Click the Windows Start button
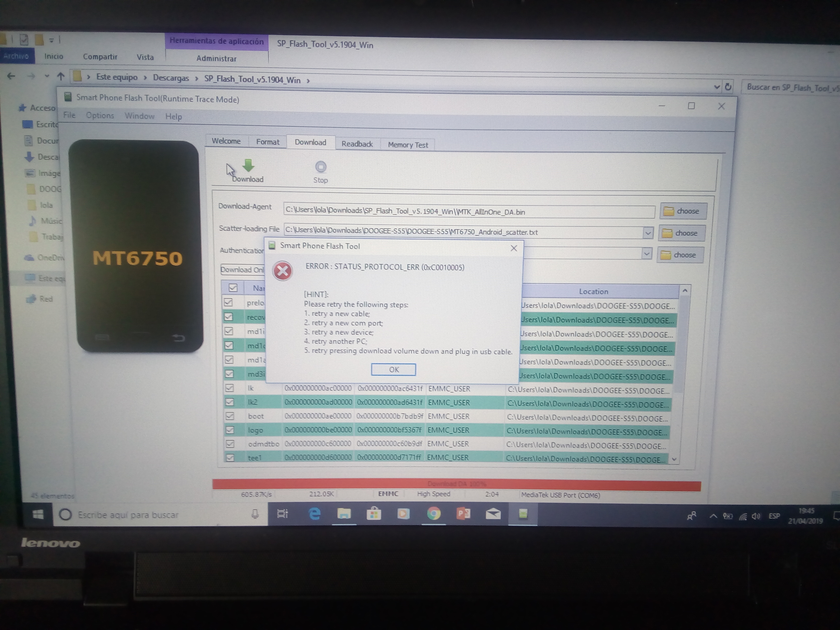Viewport: 840px width, 630px height. pos(38,514)
